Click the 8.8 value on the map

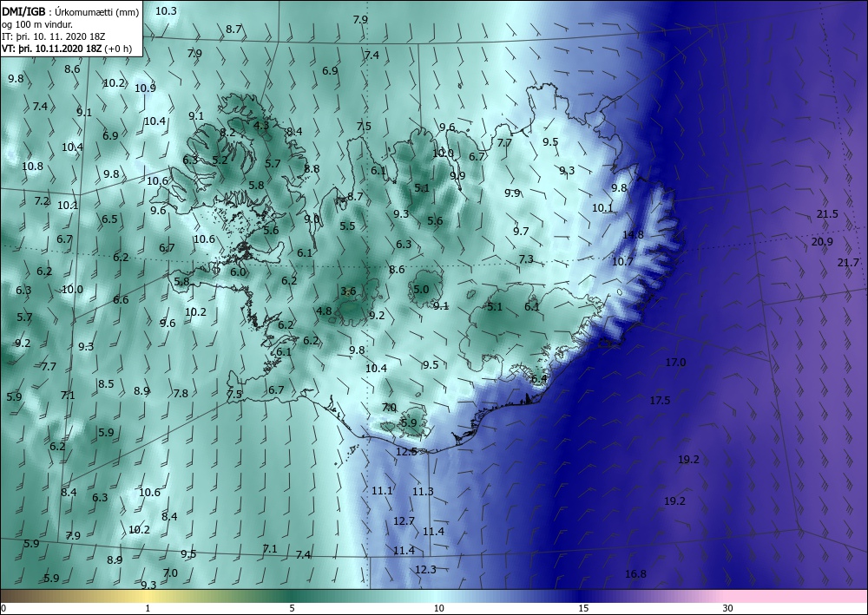[312, 169]
